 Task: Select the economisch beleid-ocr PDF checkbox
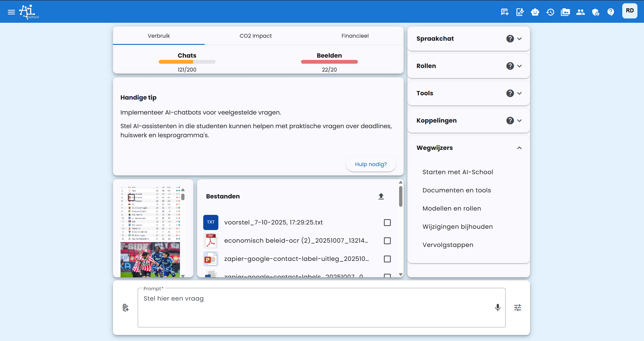pyautogui.click(x=387, y=241)
